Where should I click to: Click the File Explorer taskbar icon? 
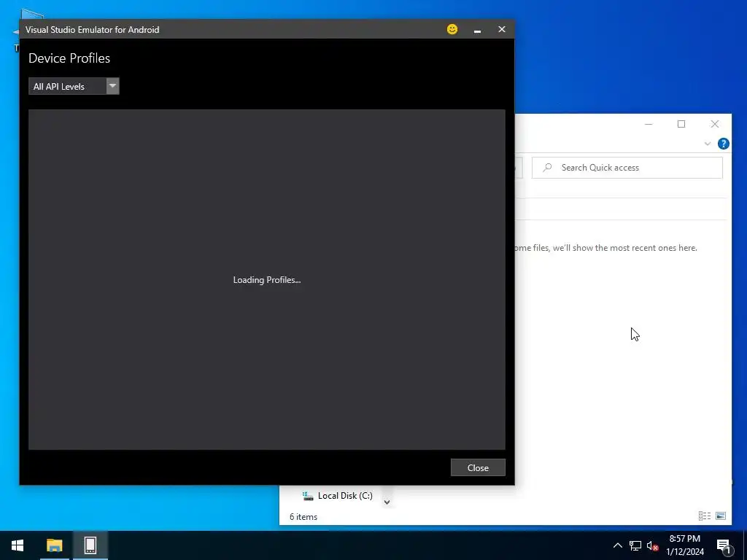54,545
